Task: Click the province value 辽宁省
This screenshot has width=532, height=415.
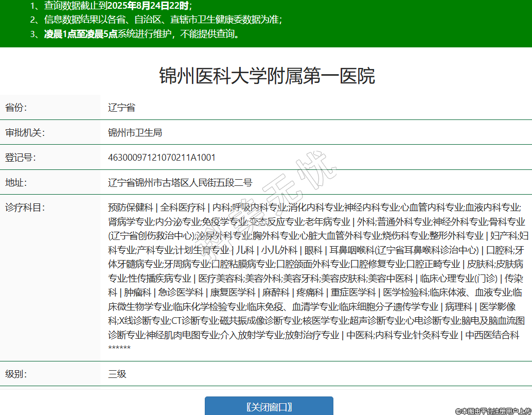Action: pyautogui.click(x=121, y=108)
